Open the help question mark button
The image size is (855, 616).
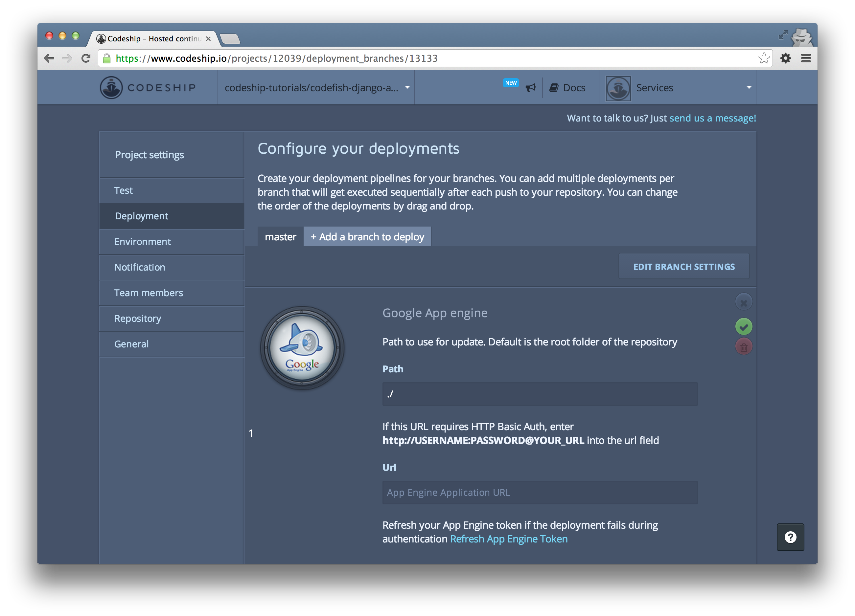(x=790, y=537)
